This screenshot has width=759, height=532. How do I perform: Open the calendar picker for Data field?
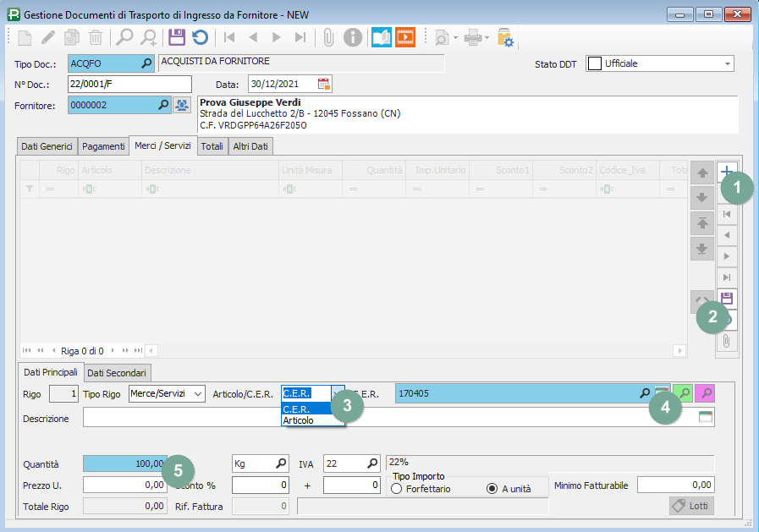coord(323,84)
